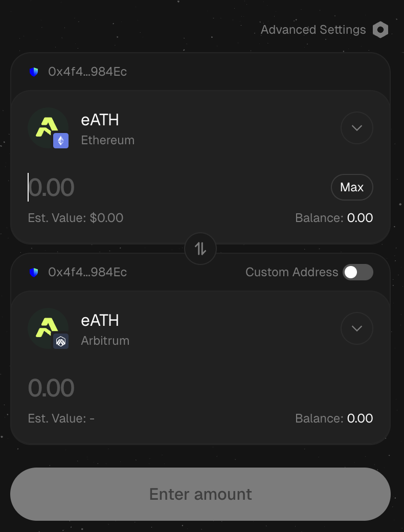Click the Enter amount button

[x=200, y=494]
